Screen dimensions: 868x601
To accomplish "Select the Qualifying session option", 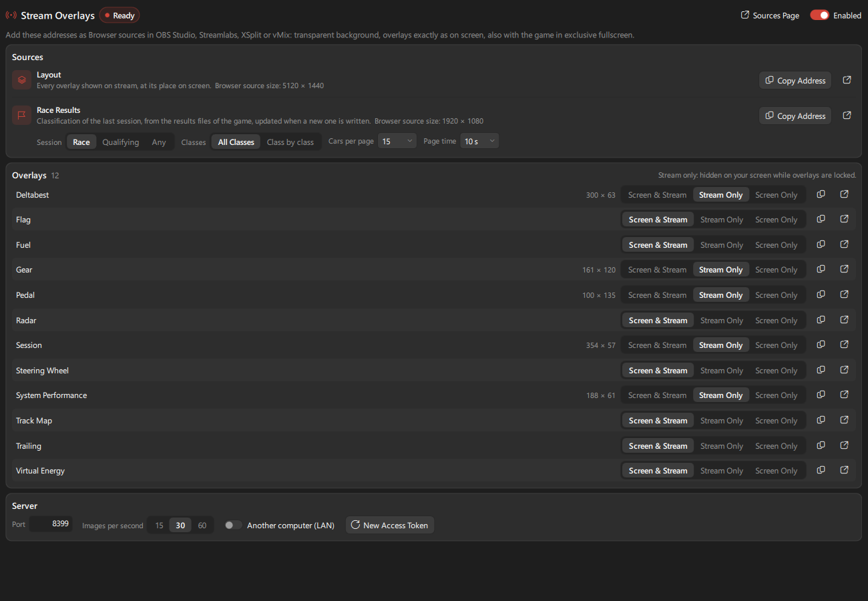I will point(121,142).
